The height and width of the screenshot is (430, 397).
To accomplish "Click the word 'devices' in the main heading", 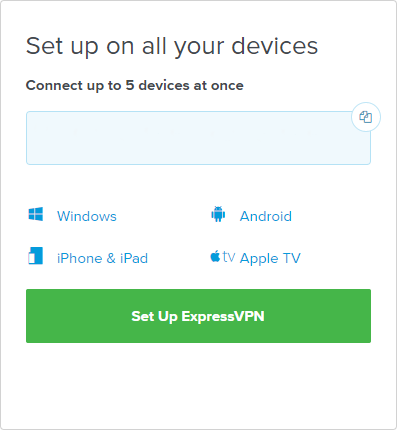I will click(275, 46).
